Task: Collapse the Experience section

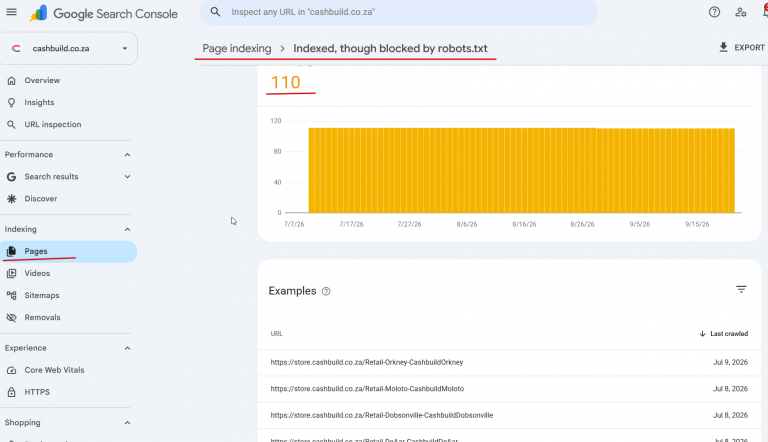Action: point(127,348)
